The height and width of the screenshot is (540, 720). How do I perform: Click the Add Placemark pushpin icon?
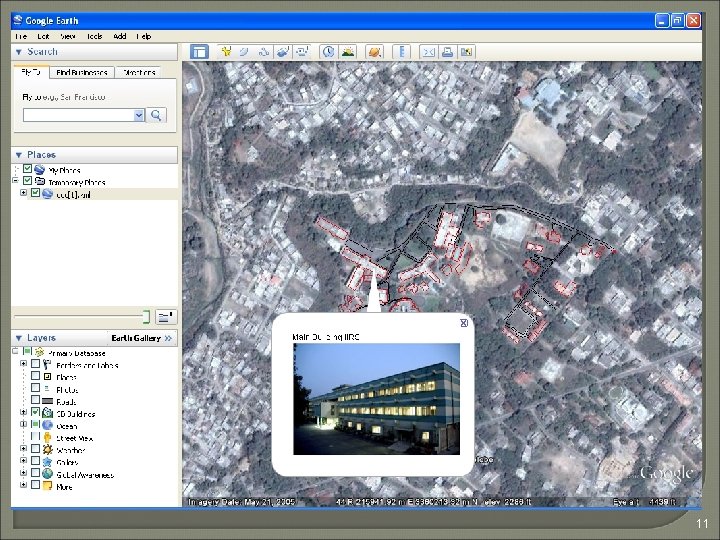click(225, 52)
